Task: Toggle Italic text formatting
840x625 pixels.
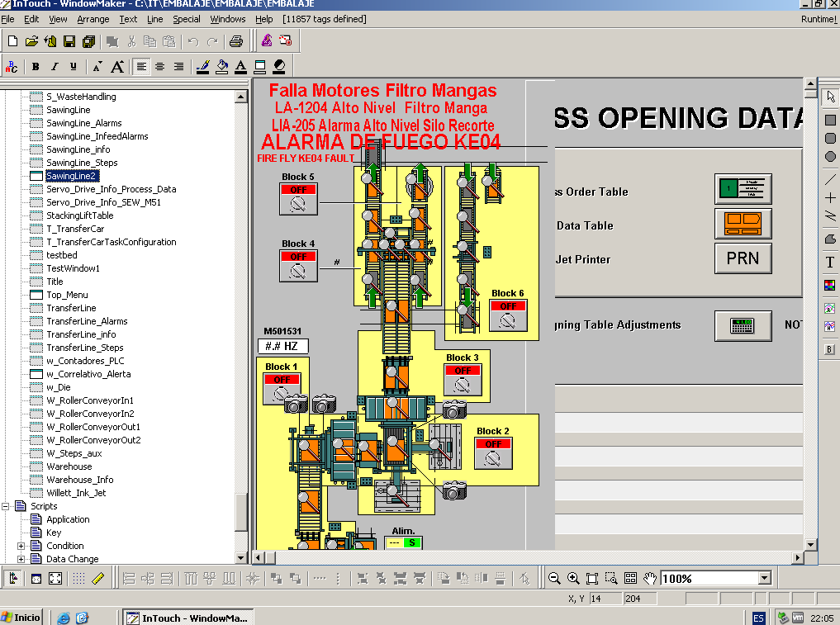Action: tap(55, 67)
